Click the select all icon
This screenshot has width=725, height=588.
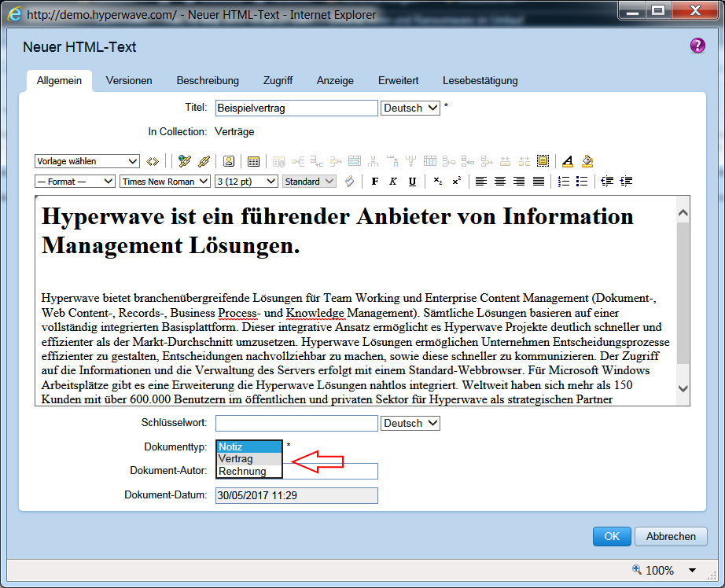tap(543, 161)
